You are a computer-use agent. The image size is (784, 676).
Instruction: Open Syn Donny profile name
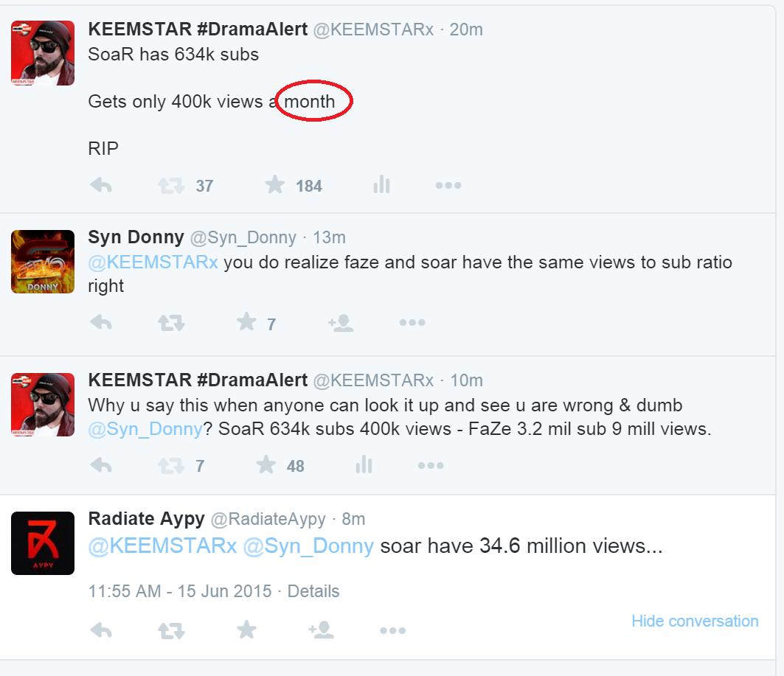pos(136,237)
